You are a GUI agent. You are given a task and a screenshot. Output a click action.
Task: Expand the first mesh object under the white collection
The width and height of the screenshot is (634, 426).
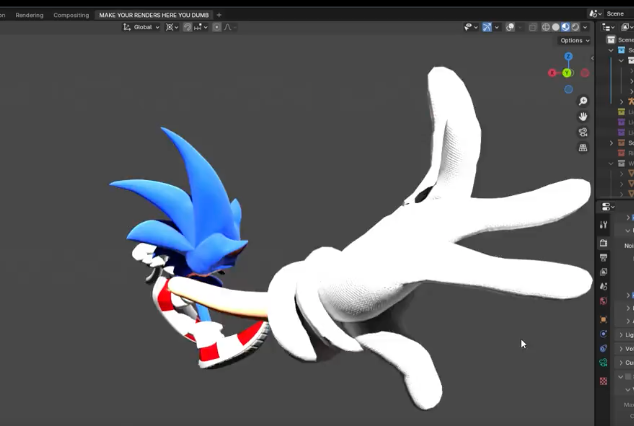pos(621,174)
